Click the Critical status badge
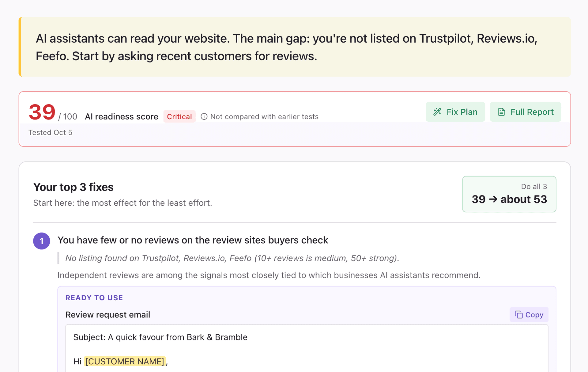This screenshot has height=372, width=588. coord(179,116)
